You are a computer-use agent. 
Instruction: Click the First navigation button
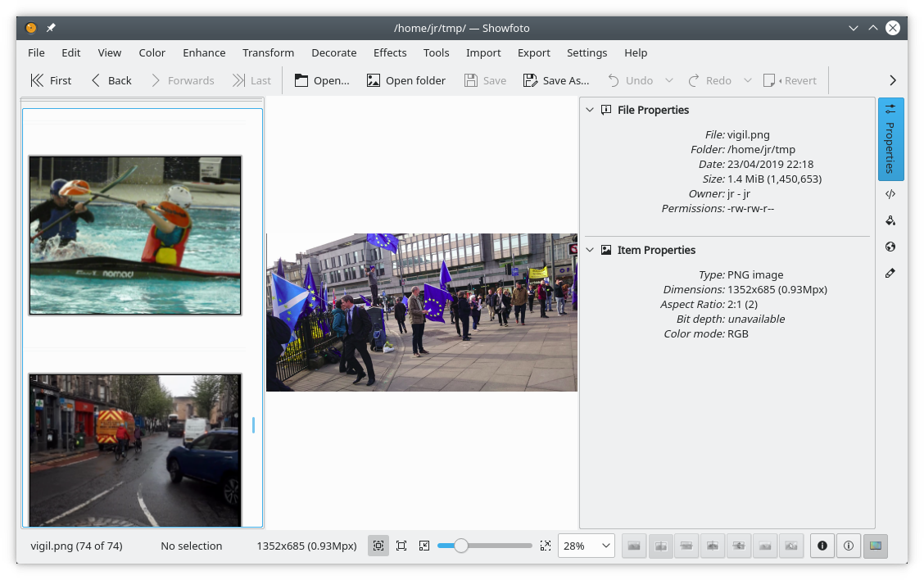(51, 80)
